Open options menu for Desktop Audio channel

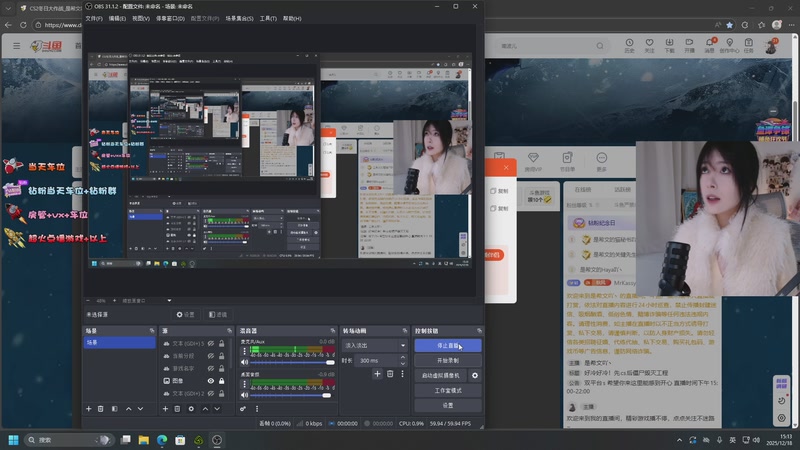pos(244,384)
